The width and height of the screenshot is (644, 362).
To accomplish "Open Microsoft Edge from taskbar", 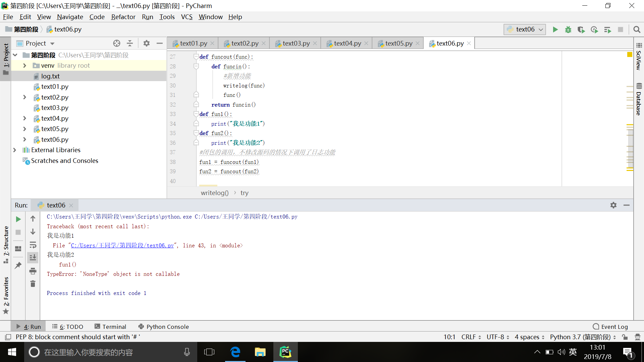I will click(235, 352).
